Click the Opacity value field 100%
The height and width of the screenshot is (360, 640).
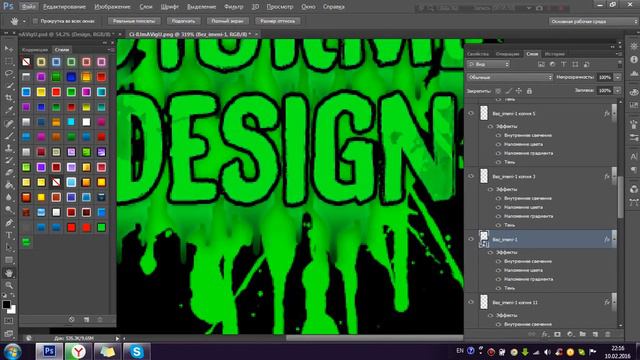(x=605, y=77)
